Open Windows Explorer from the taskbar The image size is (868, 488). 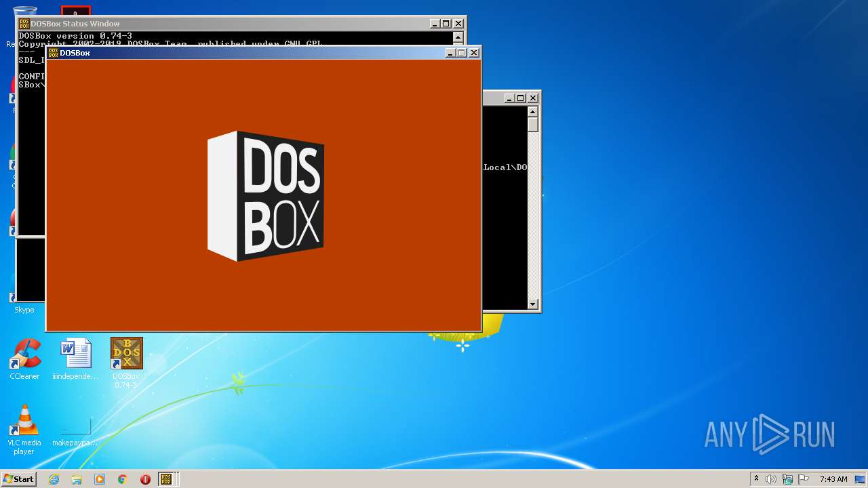tap(77, 479)
